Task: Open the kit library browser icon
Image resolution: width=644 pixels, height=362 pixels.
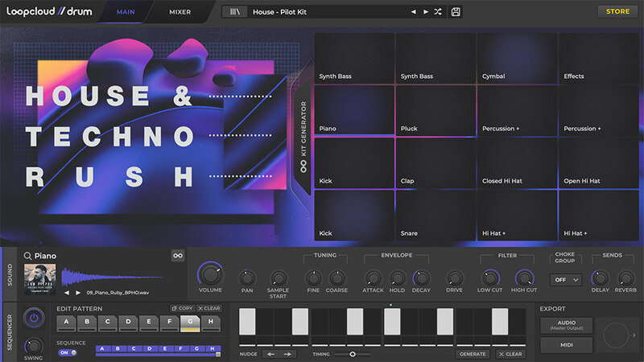Action: (234, 12)
